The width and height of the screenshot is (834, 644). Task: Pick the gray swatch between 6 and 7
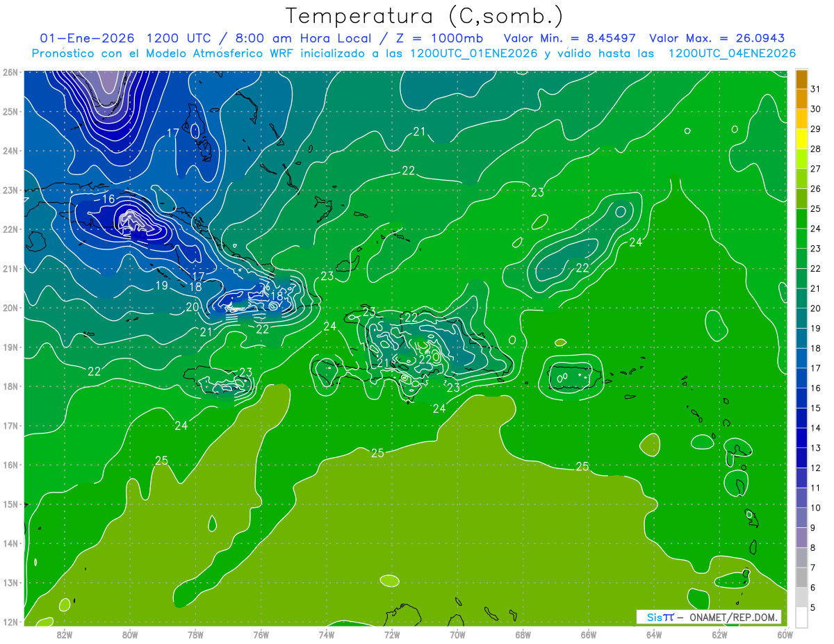coord(801,577)
